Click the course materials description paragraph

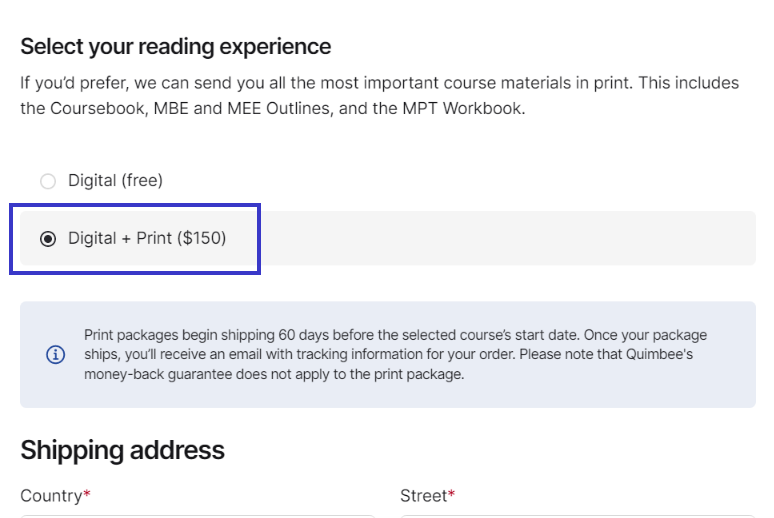380,95
